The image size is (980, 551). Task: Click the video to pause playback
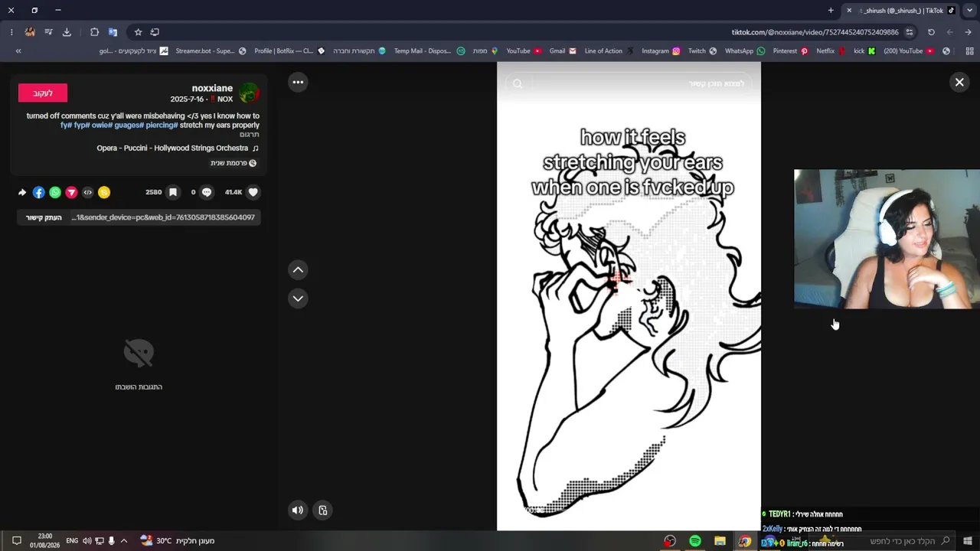click(x=629, y=296)
